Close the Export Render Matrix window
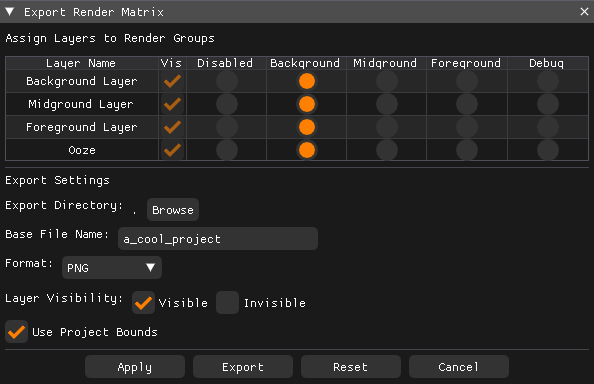Viewport: 594px width, 384px height. [x=584, y=12]
